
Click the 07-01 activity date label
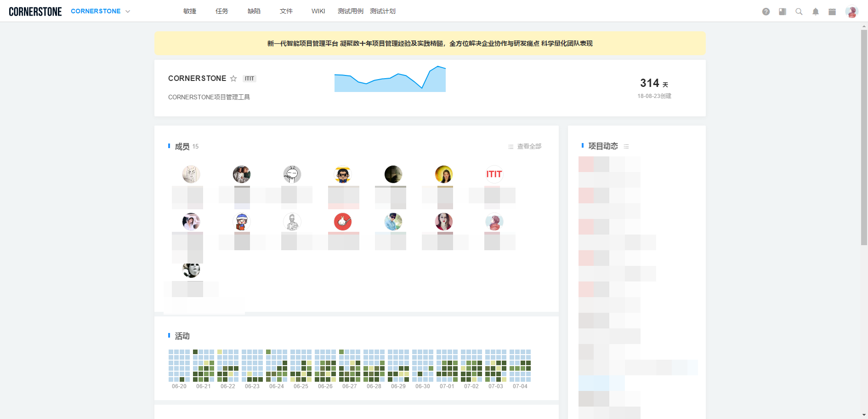tap(447, 386)
